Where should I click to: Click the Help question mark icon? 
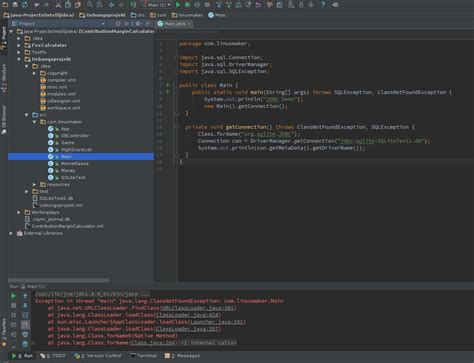coord(323,5)
